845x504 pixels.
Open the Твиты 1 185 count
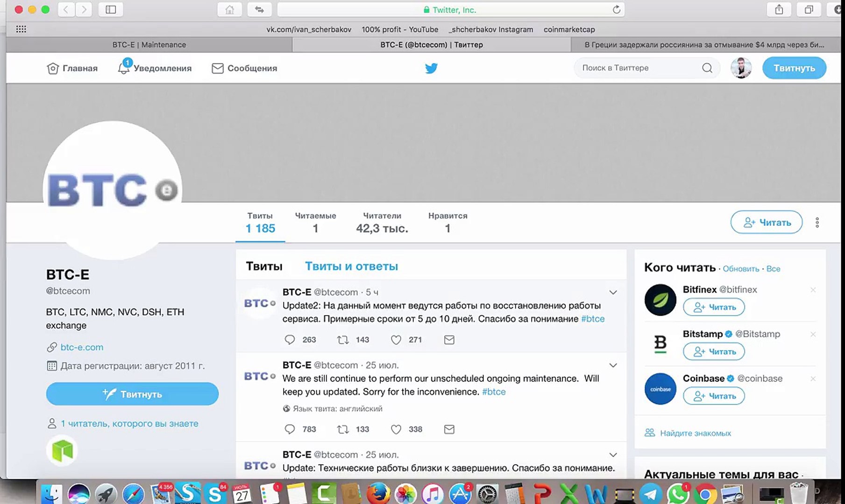(x=260, y=223)
